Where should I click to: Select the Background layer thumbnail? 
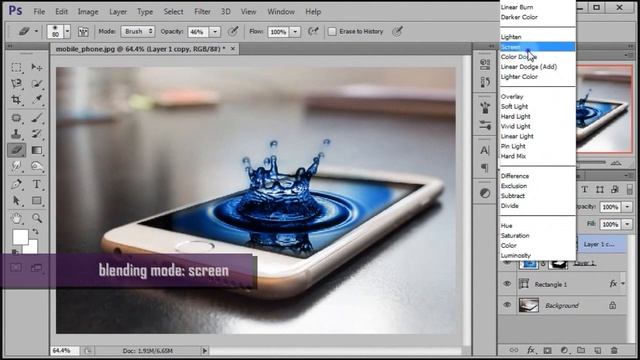529,305
